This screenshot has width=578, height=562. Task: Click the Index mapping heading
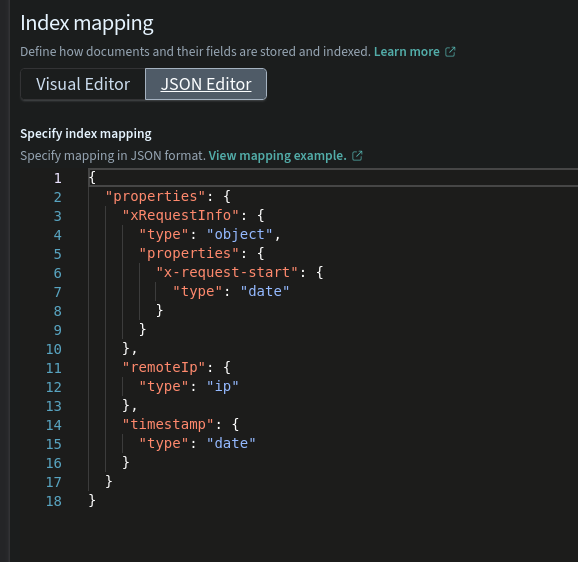tap(87, 23)
